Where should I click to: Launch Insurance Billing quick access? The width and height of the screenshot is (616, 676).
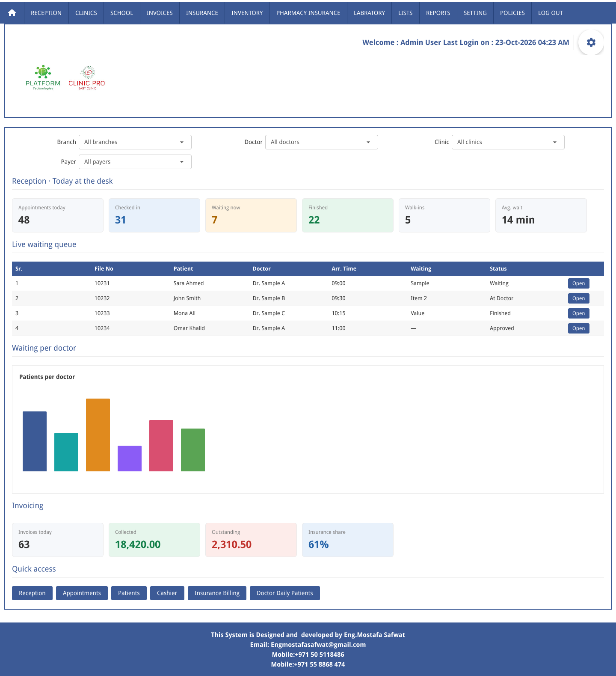217,593
